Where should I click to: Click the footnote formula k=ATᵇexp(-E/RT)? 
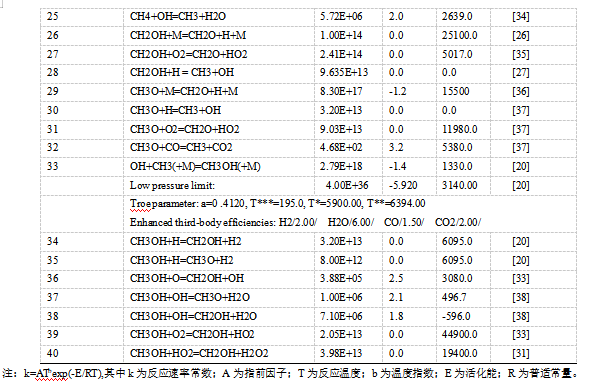[x=63, y=374]
